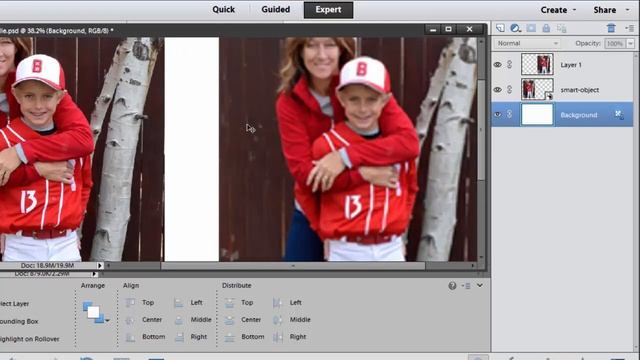The image size is (640, 360).
Task: Click the vertical scrollbar up arrow
Action: tap(481, 41)
